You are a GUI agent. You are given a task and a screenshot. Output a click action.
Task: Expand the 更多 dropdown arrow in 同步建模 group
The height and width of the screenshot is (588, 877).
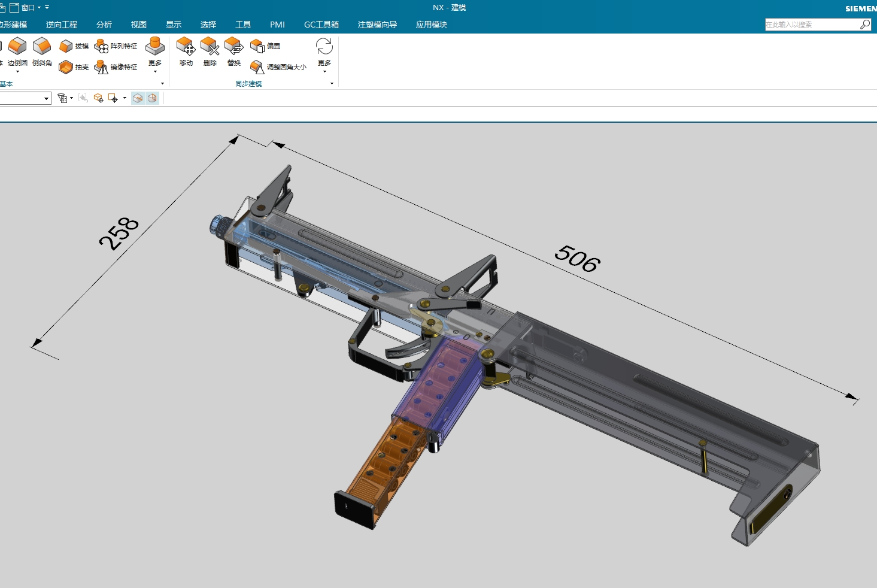324,72
